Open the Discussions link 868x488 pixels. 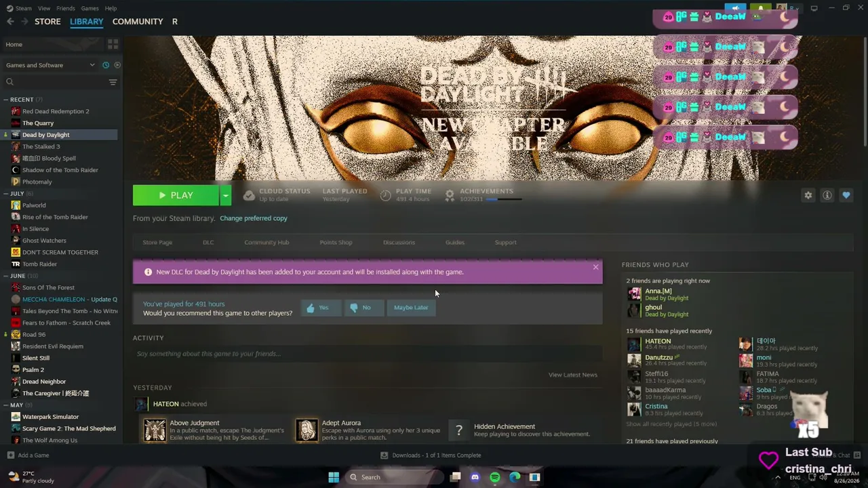point(399,242)
